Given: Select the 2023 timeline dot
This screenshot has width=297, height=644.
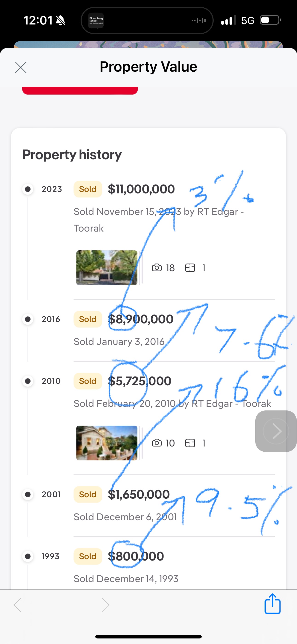Looking at the screenshot, I should (x=28, y=189).
